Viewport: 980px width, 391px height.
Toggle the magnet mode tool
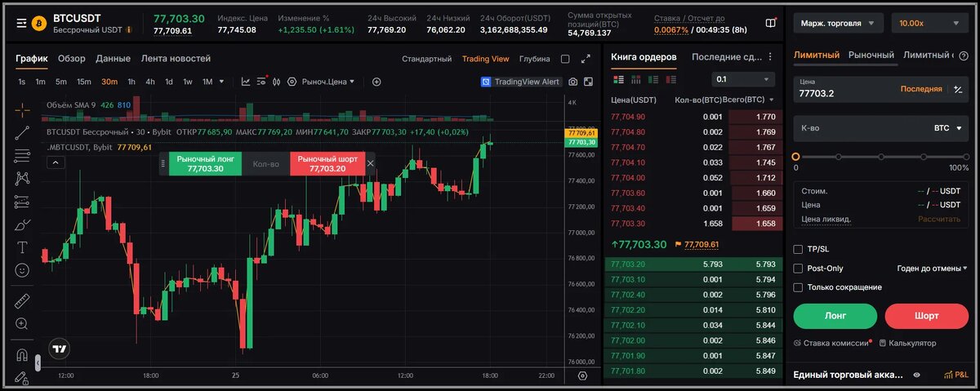pos(22,355)
